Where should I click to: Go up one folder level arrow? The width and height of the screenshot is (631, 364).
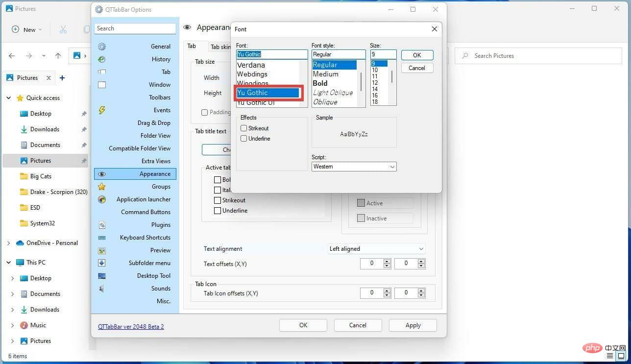[58, 56]
